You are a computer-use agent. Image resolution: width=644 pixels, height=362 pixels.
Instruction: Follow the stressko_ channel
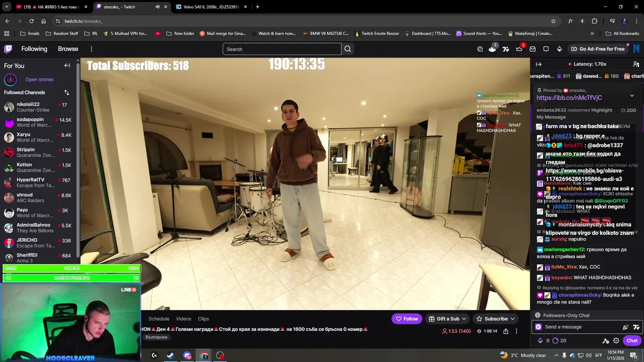[407, 319]
